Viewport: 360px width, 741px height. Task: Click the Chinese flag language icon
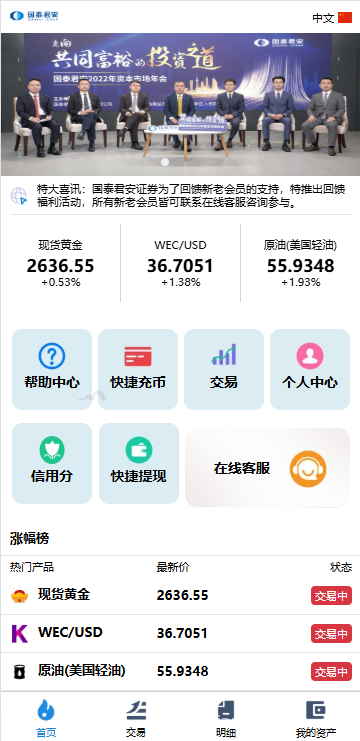tap(345, 18)
